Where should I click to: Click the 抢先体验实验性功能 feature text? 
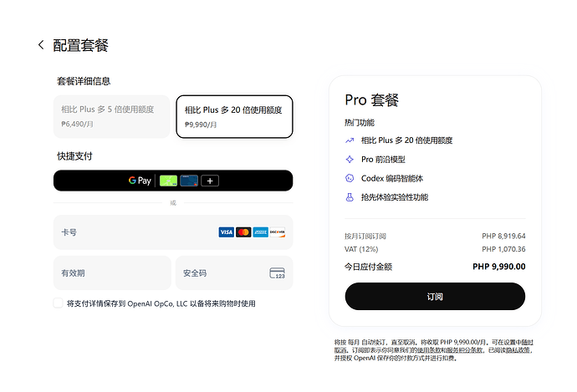coord(395,197)
